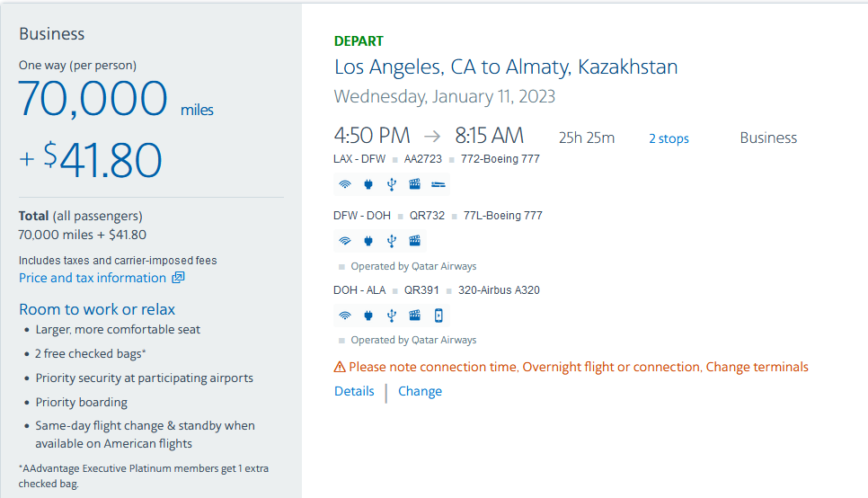Click the '8:15 AM' arrival time
The height and width of the screenshot is (498, 868).
490,136
